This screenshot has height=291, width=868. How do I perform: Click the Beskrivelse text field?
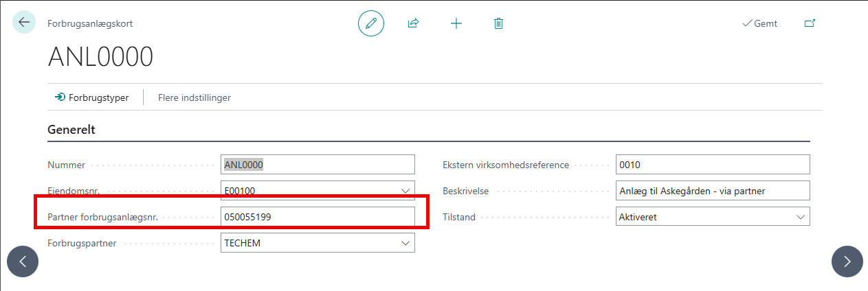pos(712,191)
